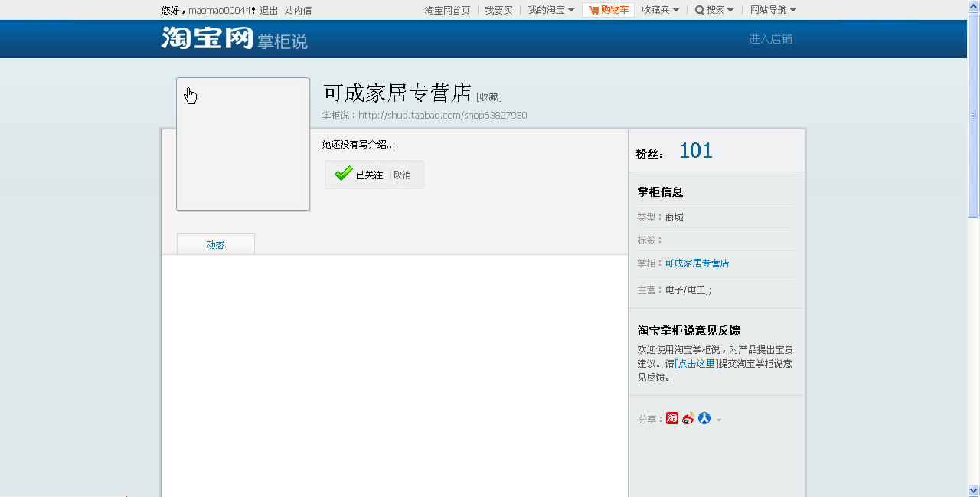The height and width of the screenshot is (497, 980).
Task: Click 进入店铺 to enter the shop
Action: click(770, 39)
